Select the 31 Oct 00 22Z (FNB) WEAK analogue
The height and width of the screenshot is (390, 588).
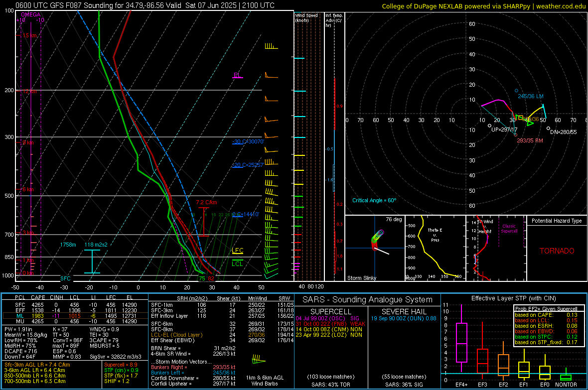[330, 324]
